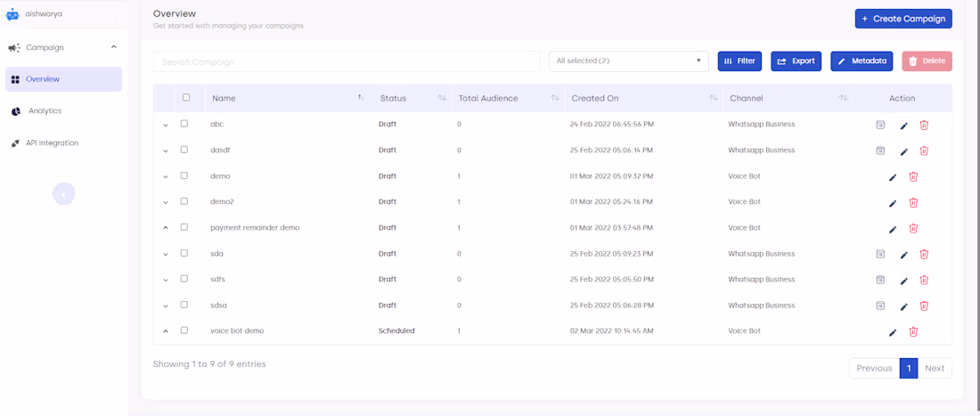This screenshot has width=980, height=416.
Task: Click the Export button
Action: pos(796,61)
